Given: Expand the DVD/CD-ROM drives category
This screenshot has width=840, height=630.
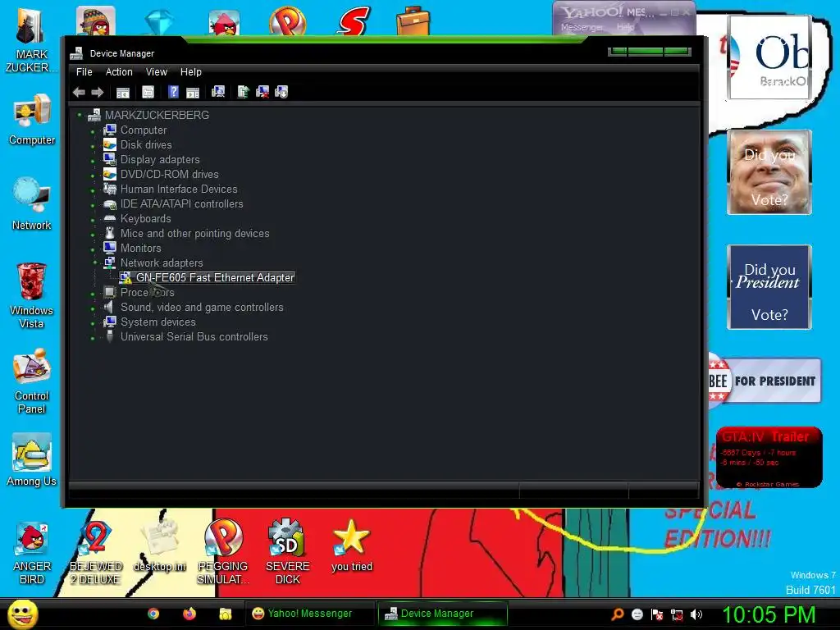Looking at the screenshot, I should tap(93, 175).
